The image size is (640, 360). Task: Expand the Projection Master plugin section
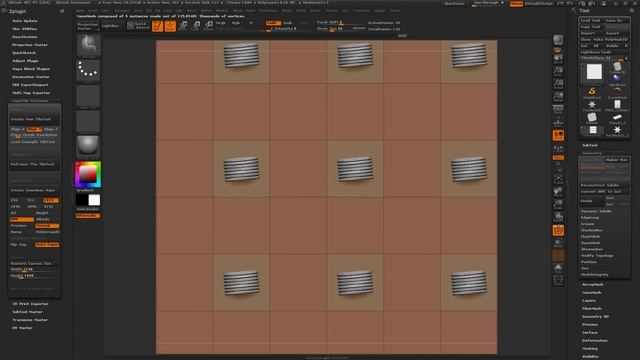click(x=30, y=45)
